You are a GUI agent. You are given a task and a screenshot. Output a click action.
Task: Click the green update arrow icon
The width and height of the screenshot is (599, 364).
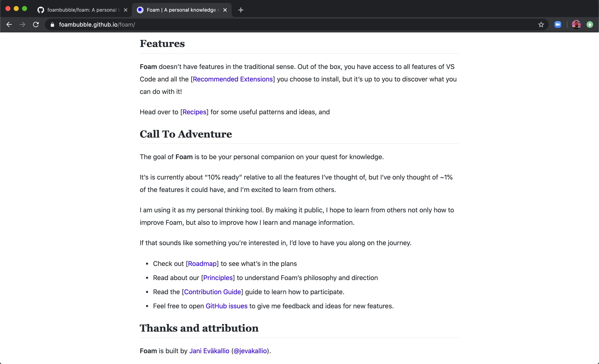pos(590,25)
